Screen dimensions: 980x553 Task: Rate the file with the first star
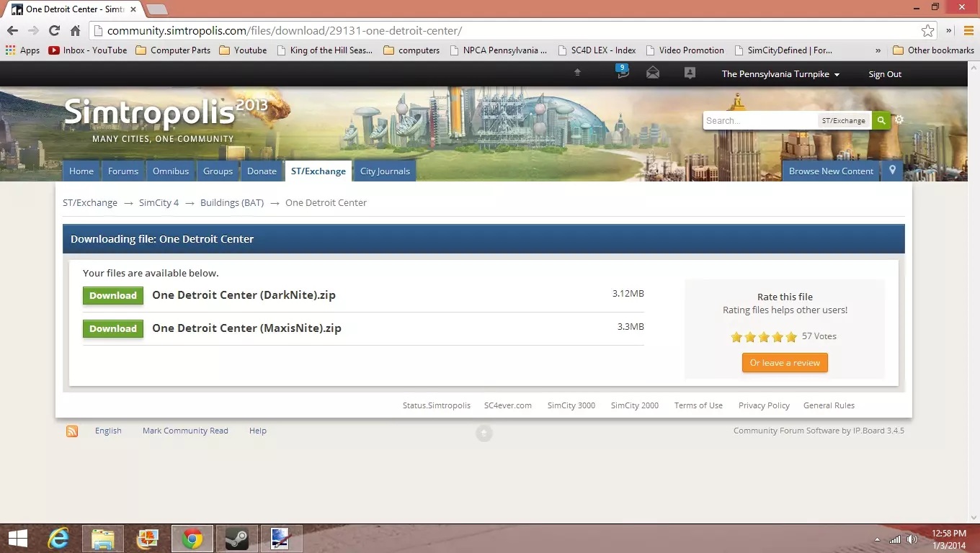pyautogui.click(x=736, y=337)
